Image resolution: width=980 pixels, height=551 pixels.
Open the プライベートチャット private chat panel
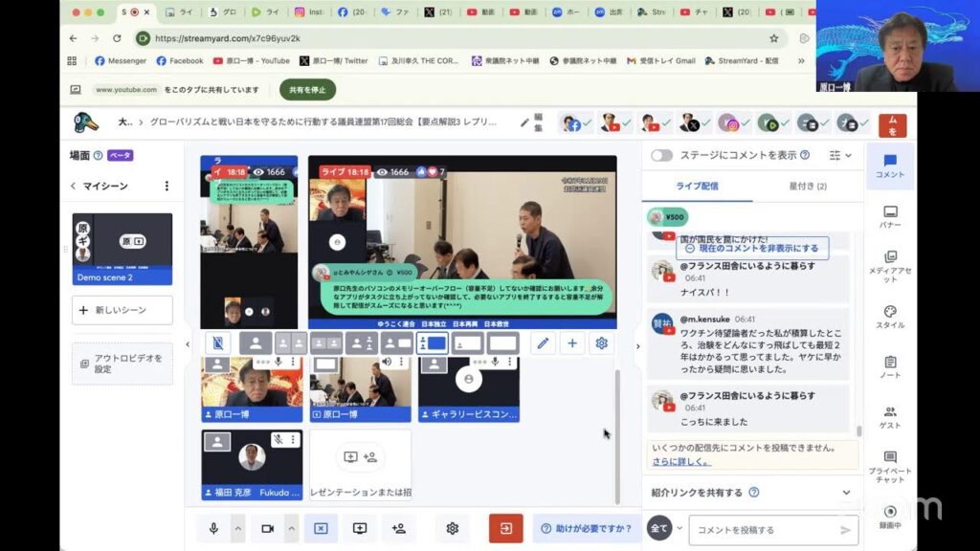click(x=890, y=467)
